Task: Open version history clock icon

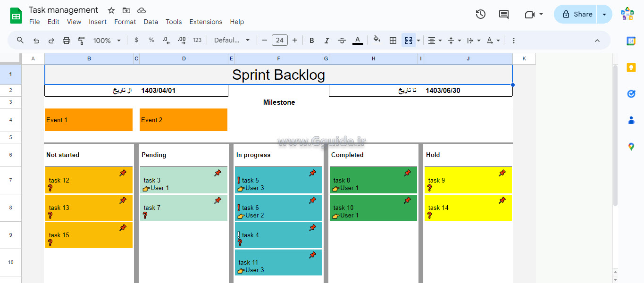Action: coord(480,14)
